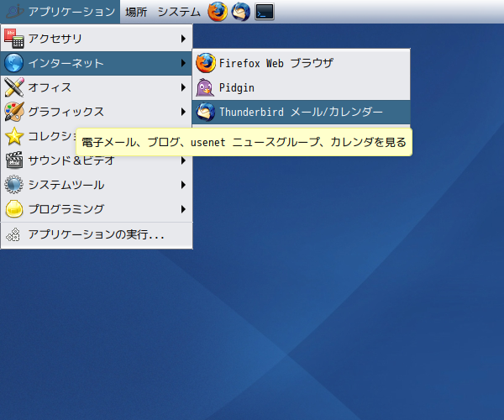This screenshot has height=420, width=504.
Task: Click the star icon beside コレクション
Action: 13,136
